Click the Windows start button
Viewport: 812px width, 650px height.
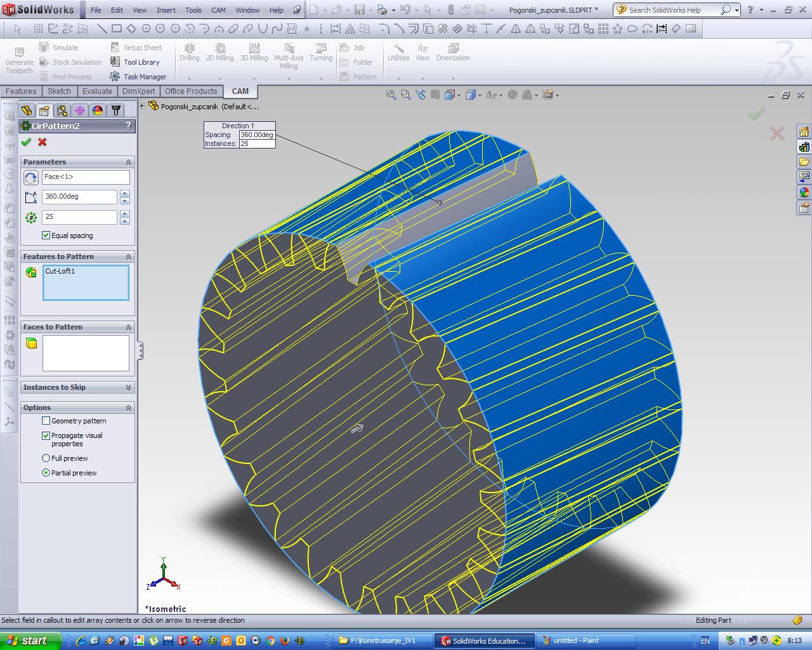(x=30, y=640)
